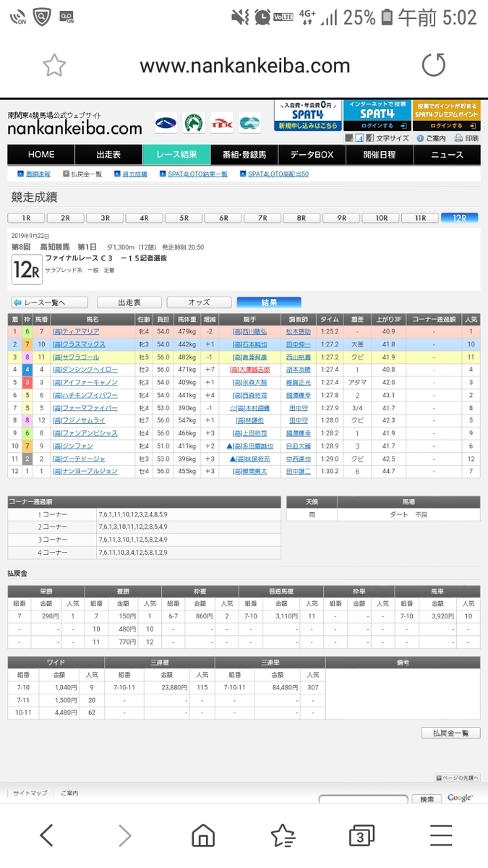Screen dimensions: 488x868
Task: Click 出走表 button below race info
Action: pyautogui.click(x=129, y=302)
